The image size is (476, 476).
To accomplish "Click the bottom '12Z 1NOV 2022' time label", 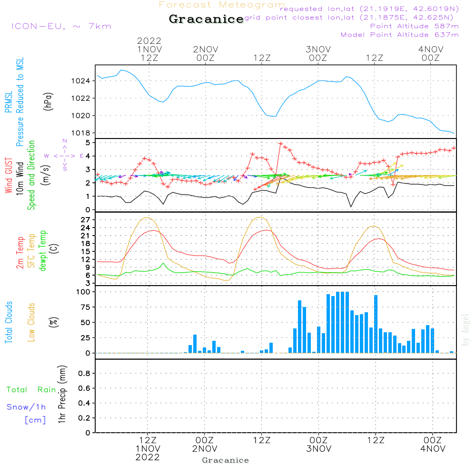I will 148,449.
